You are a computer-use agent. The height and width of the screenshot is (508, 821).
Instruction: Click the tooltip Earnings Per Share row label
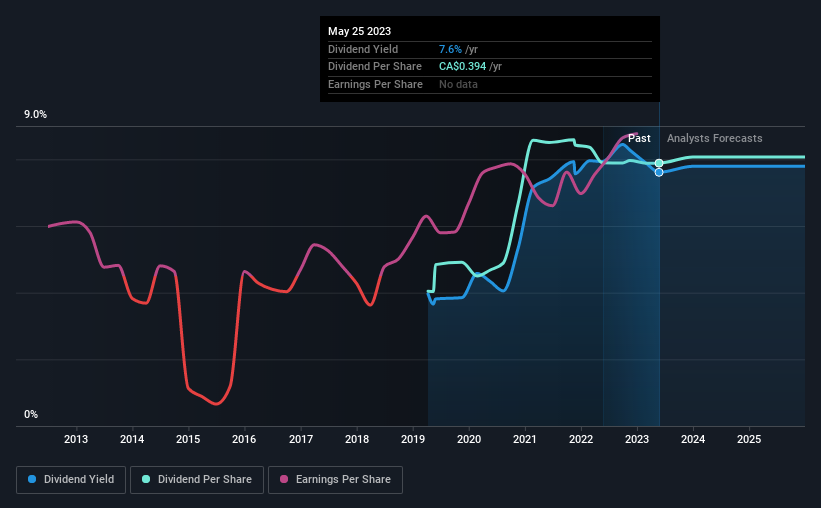pos(375,84)
